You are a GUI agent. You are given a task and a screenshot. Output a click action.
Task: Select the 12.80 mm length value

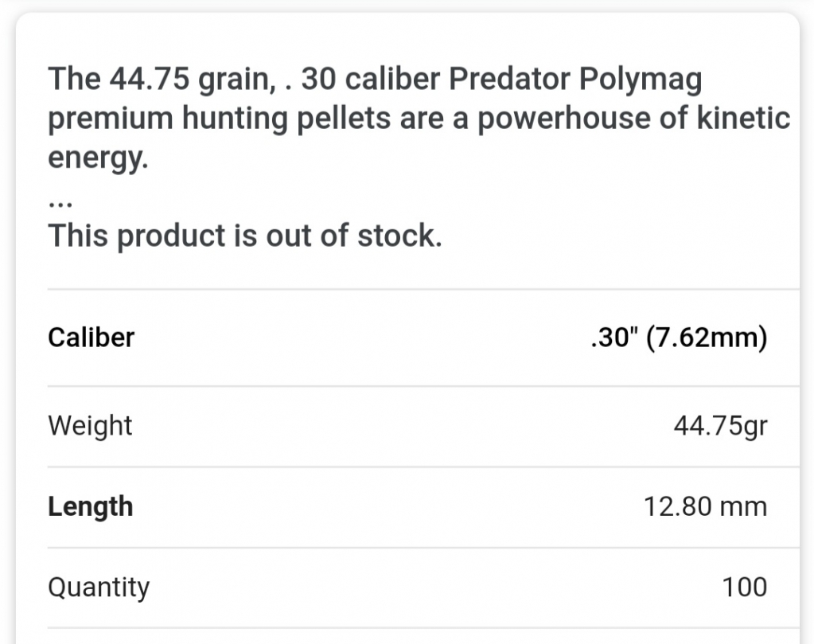[x=706, y=506]
